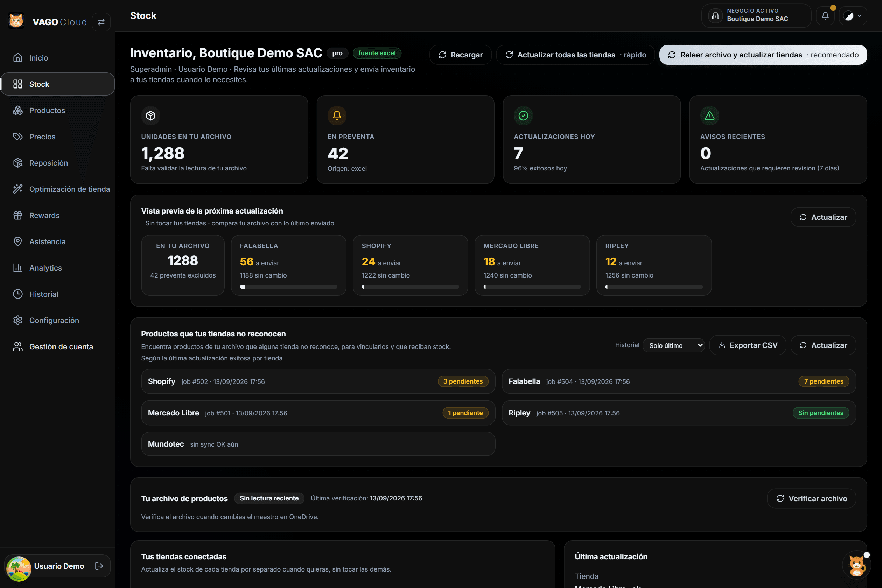The image size is (882, 588).
Task: Click the 7 pendientes badge
Action: (824, 381)
